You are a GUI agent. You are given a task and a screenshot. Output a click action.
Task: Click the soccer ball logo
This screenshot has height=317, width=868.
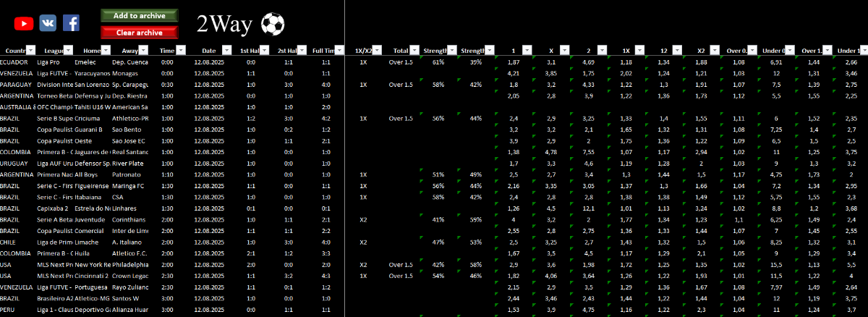[273, 24]
